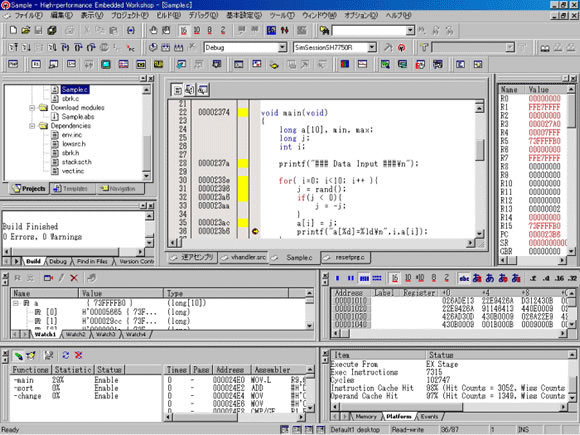
Task: Click the source editor vertical scrollbar thumb
Action: [x=479, y=150]
